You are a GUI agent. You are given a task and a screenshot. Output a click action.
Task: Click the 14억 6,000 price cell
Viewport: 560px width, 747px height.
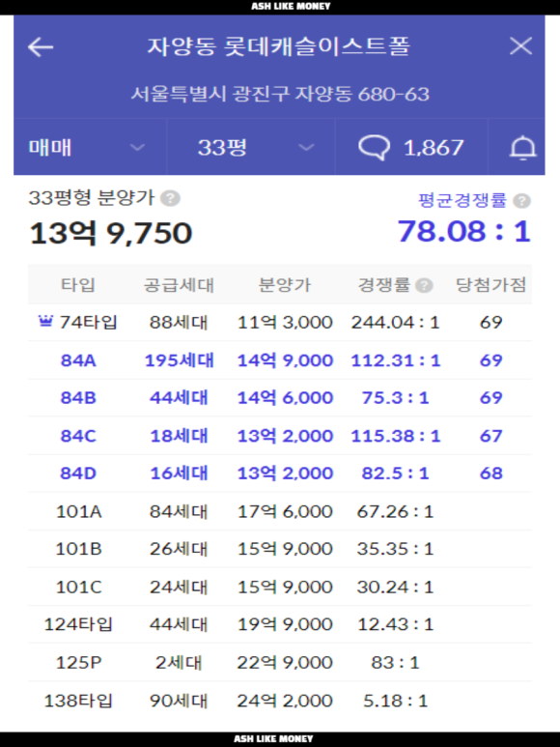(x=285, y=398)
